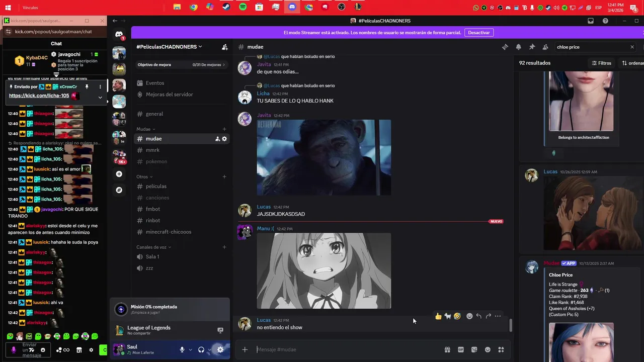This screenshot has width=644, height=362.
Task: Open invite people icon beside server name
Action: point(225,47)
